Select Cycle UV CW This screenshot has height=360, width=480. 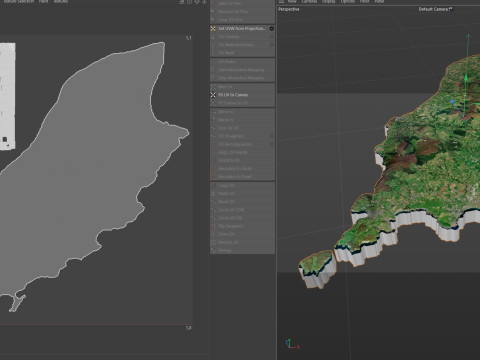pos(242,218)
